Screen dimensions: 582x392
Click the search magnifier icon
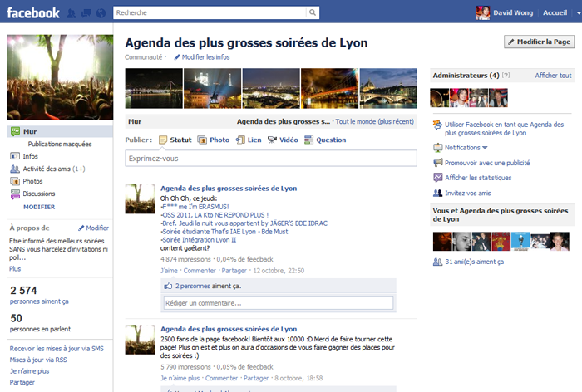click(313, 13)
